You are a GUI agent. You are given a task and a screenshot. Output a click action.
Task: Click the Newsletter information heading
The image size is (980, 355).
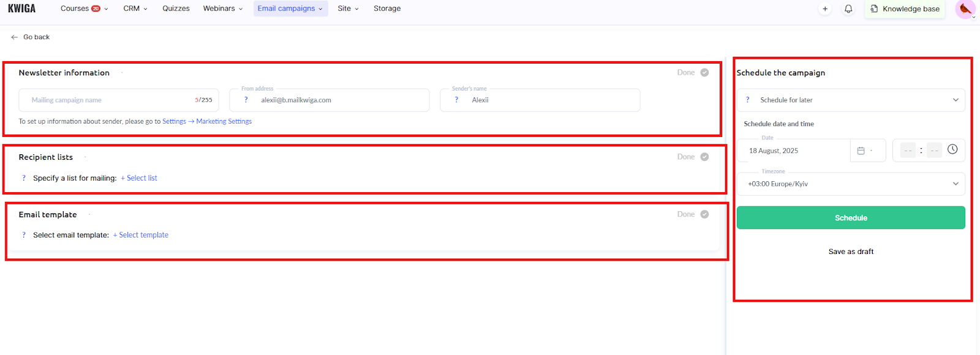[x=64, y=73]
